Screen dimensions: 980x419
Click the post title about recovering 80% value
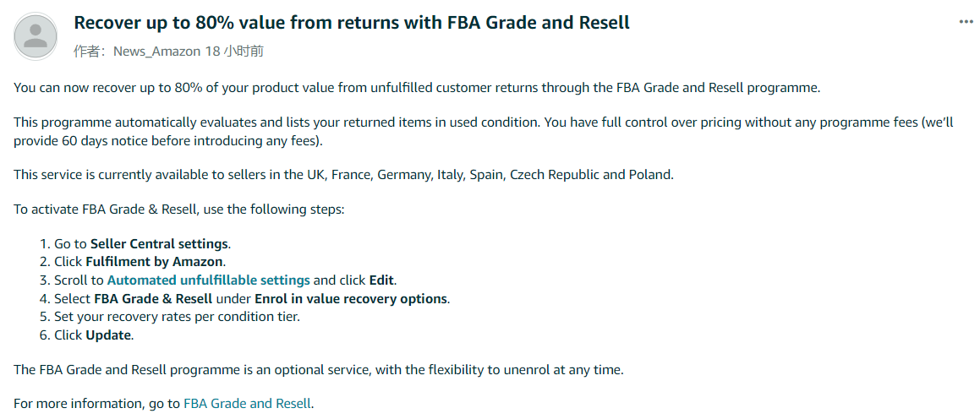(x=352, y=23)
